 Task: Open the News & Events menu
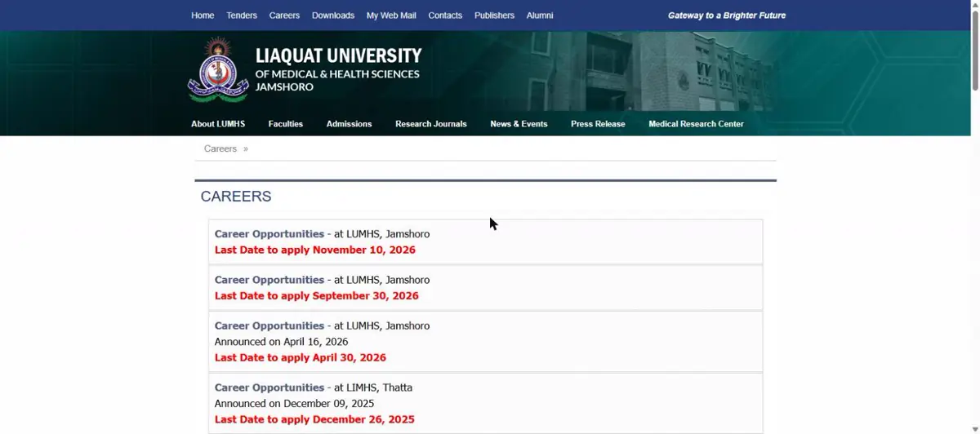519,124
